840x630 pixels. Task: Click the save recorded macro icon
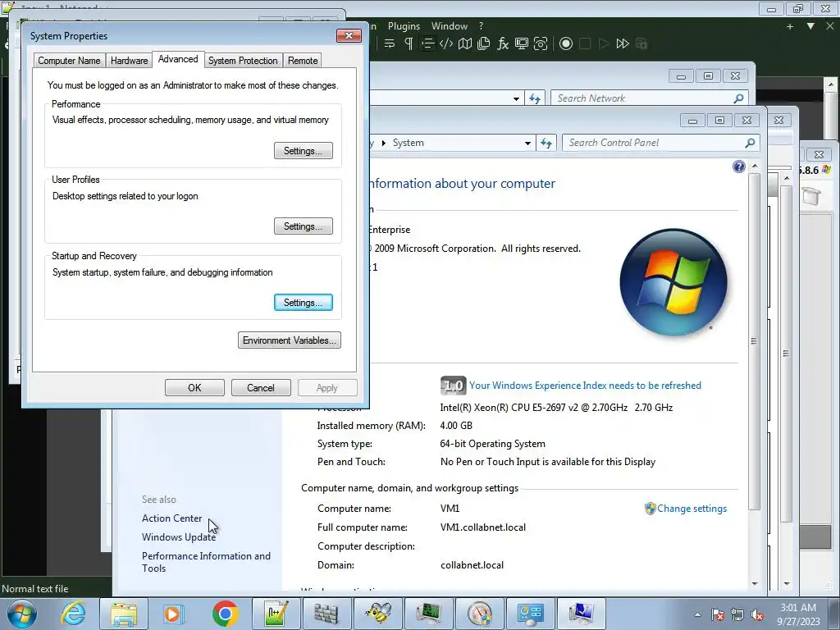click(641, 44)
